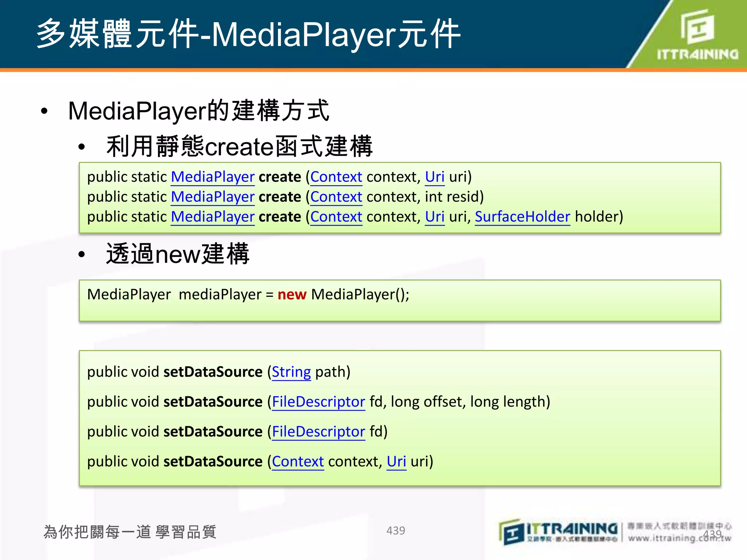
Task: Open the String link in setDataSource path
Action: (291, 372)
